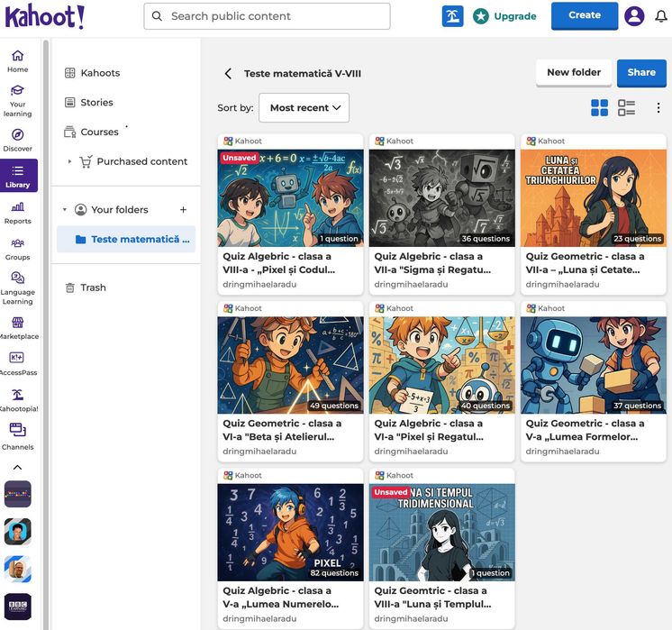
Task: Open Quiz Algebric V-a Lumea Numerelor thumbnail
Action: click(290, 533)
